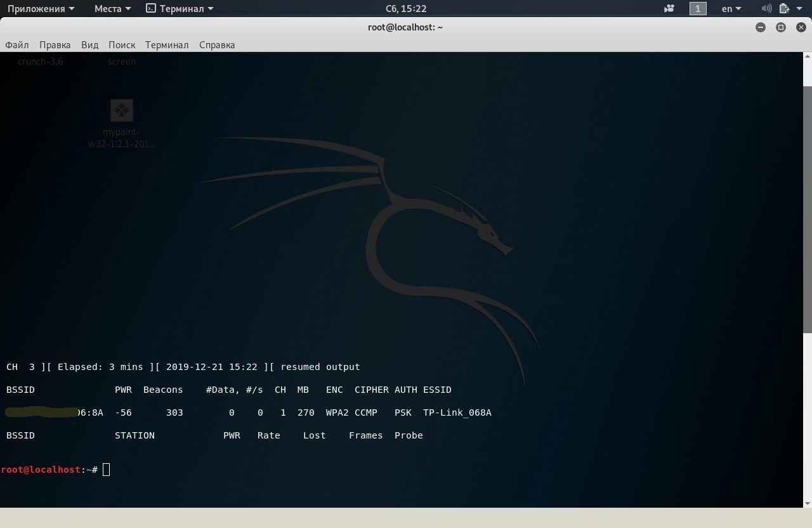Open the Файл menu
This screenshot has width=812, height=528.
click(x=17, y=45)
